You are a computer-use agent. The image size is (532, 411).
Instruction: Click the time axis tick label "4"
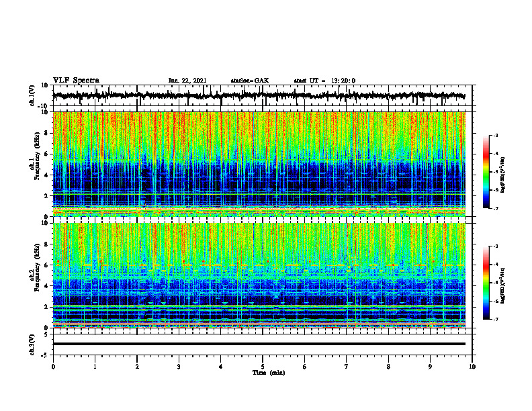[221, 367]
